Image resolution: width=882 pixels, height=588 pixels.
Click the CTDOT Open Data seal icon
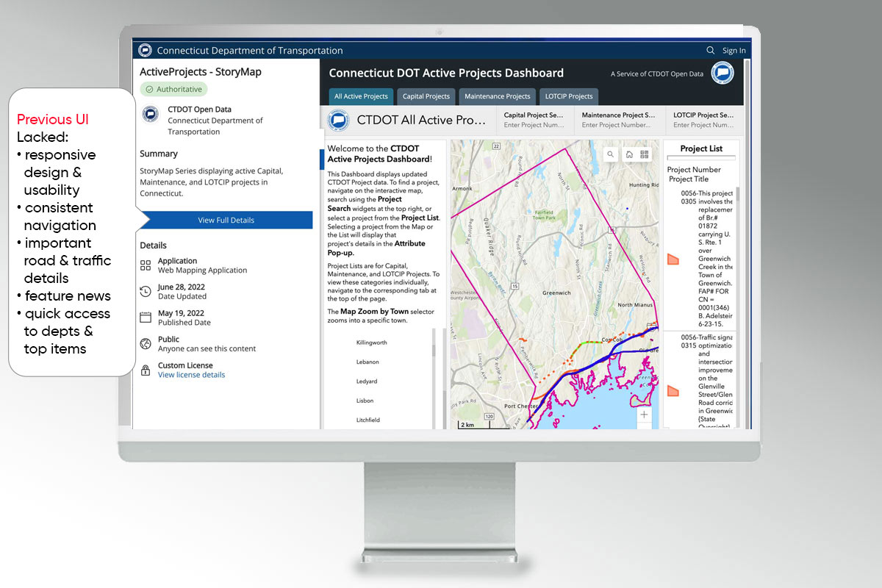(x=150, y=114)
